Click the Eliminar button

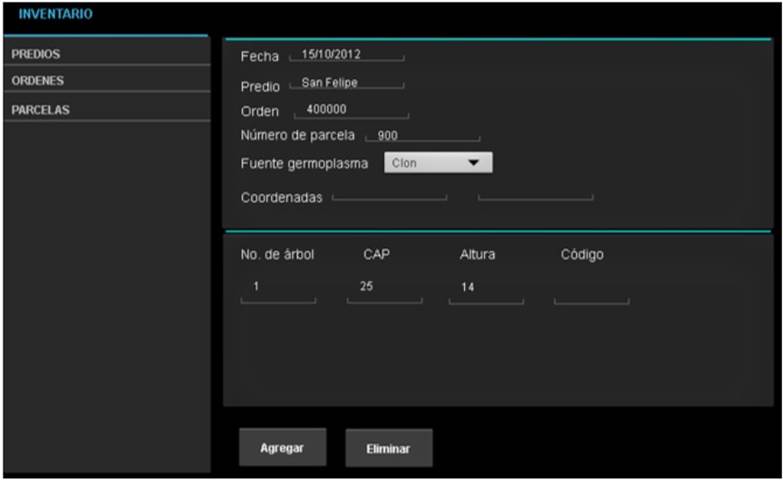(x=389, y=449)
